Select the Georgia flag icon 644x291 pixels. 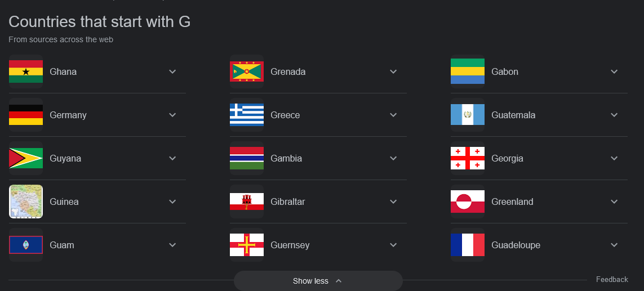468,158
